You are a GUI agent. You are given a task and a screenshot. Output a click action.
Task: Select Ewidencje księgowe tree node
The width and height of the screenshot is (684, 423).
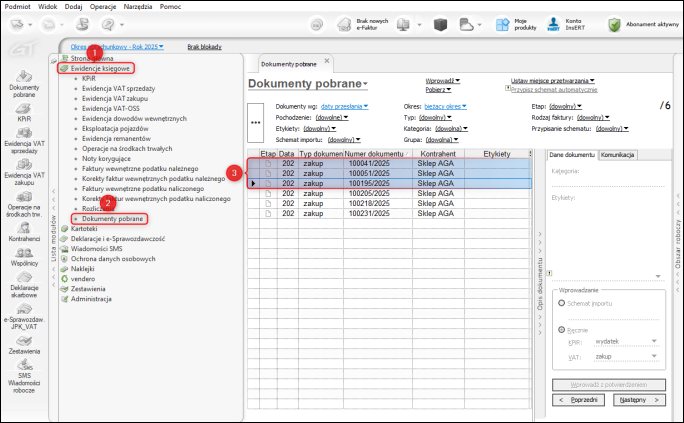[x=100, y=68]
